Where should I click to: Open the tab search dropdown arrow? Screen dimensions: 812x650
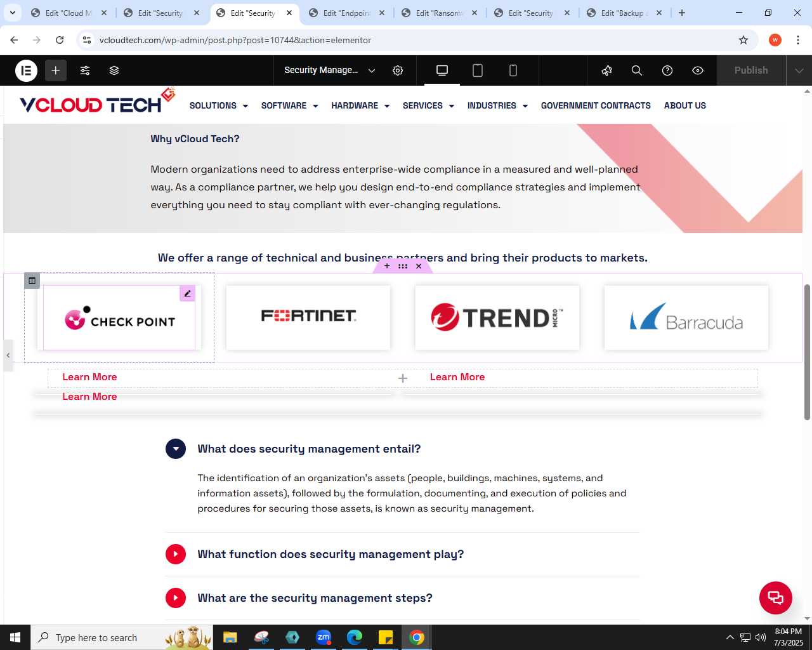point(12,13)
